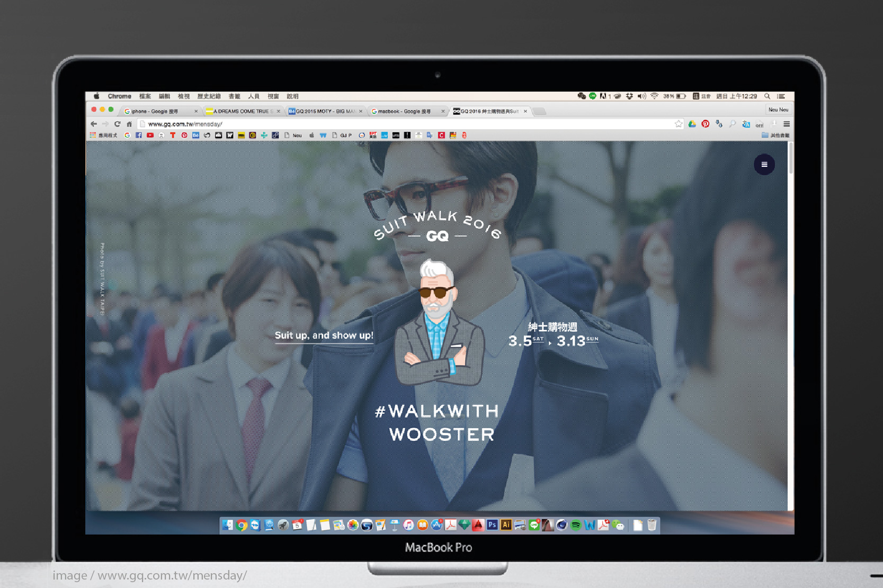Open the Google Translate extension icon
This screenshot has height=588, width=883.
(x=746, y=124)
